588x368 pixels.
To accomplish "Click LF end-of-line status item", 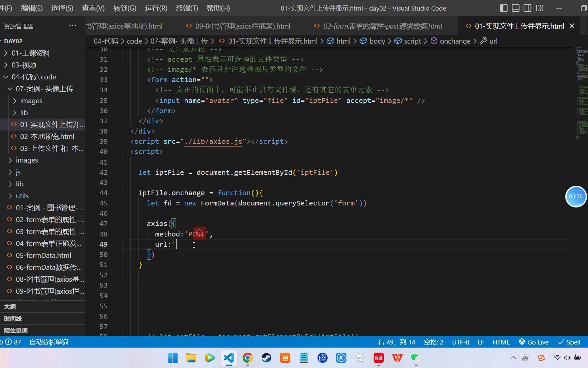I will [x=480, y=342].
